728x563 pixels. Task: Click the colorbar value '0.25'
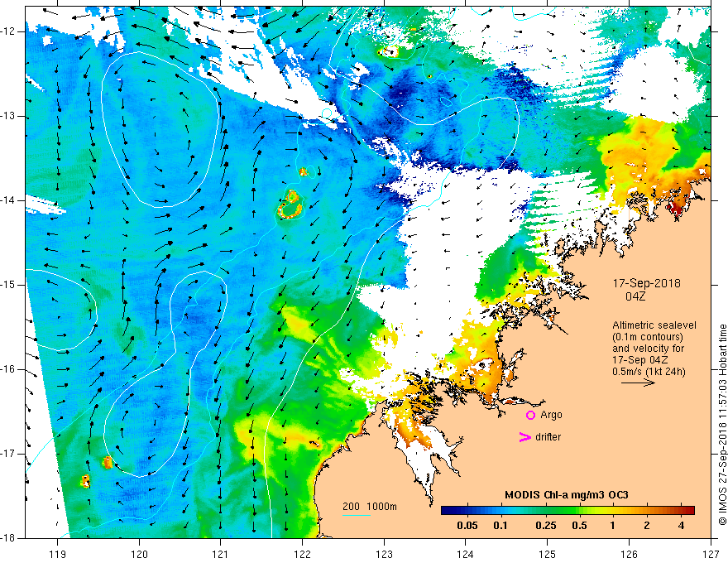tap(545, 526)
